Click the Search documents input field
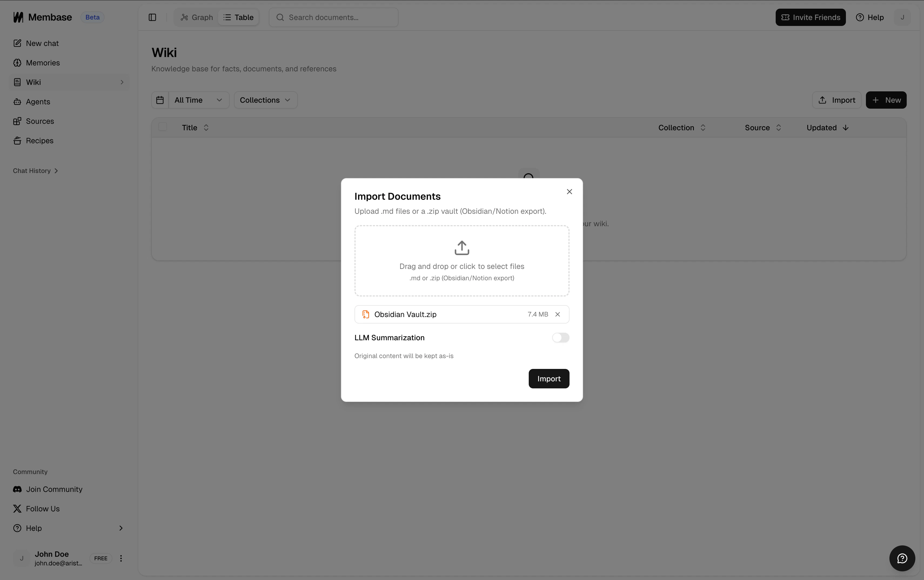The height and width of the screenshot is (580, 924). (x=339, y=17)
